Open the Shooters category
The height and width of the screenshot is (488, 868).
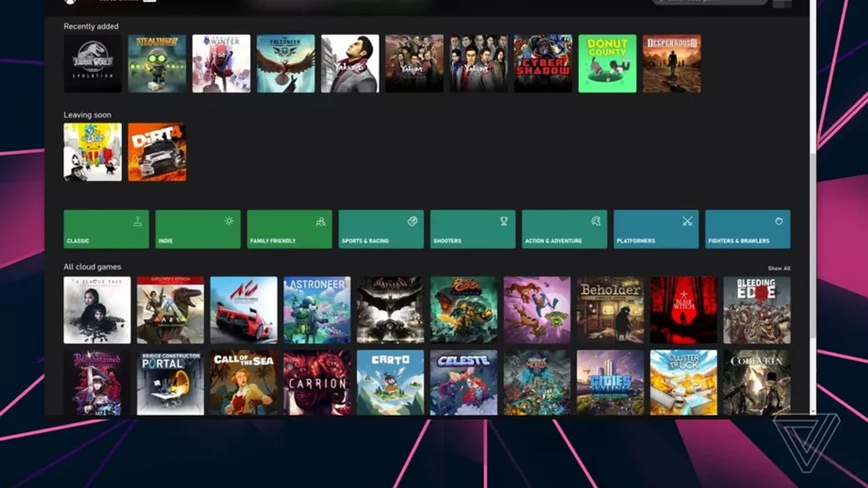click(473, 229)
